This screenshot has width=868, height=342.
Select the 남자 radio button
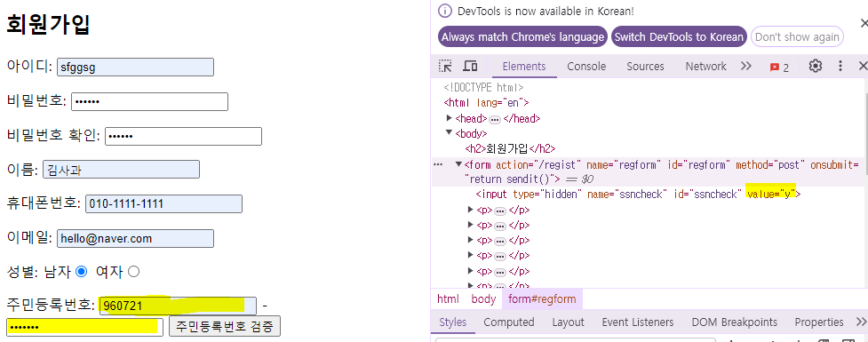[x=82, y=272]
